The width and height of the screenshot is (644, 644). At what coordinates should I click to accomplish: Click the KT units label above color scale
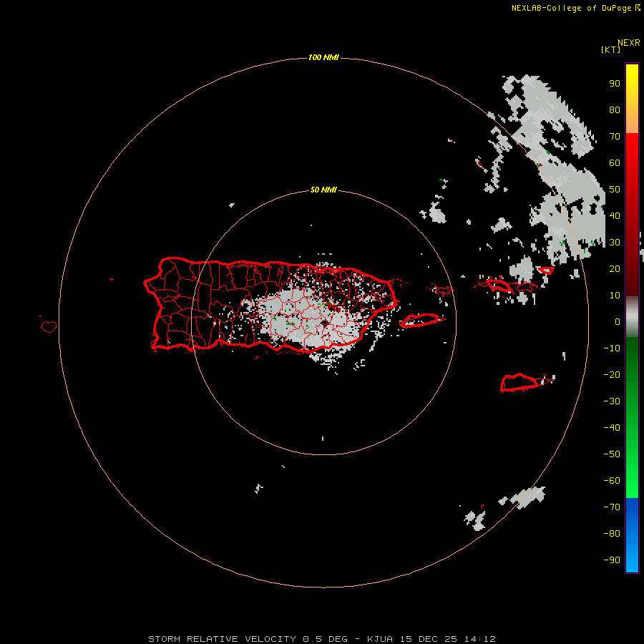(611, 49)
